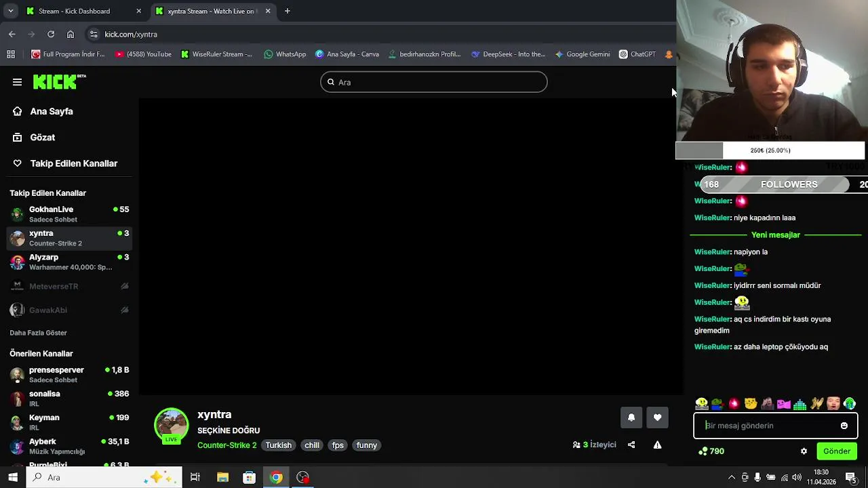Open the ChatGPT bookmark
This screenshot has width=868, height=488.
tap(637, 54)
